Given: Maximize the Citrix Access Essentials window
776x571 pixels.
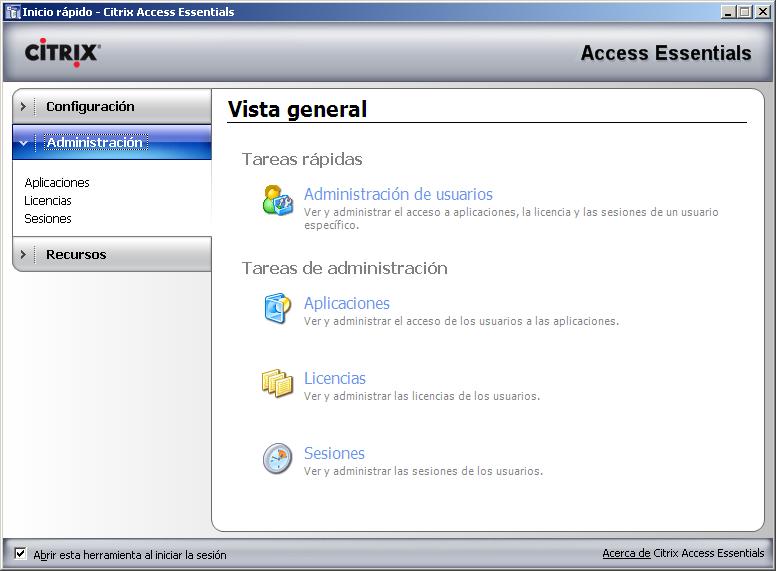Looking at the screenshot, I should coord(744,12).
